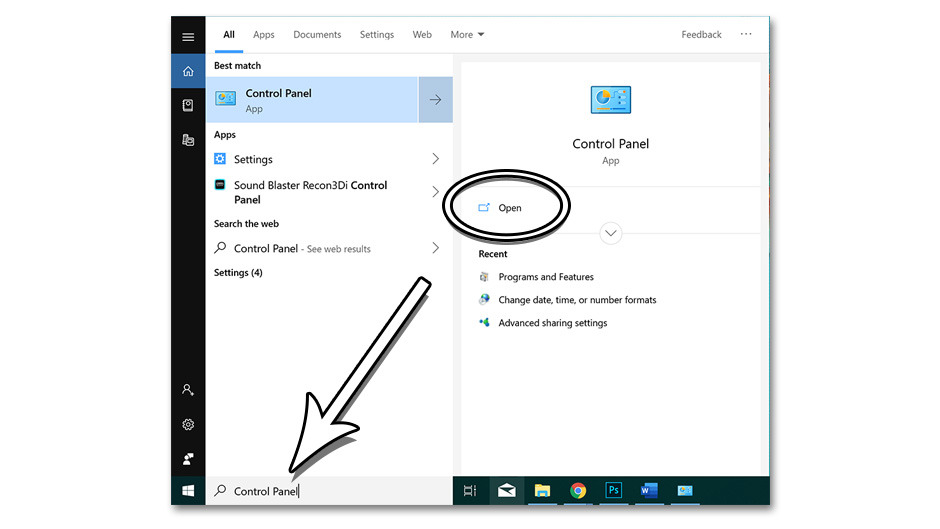
Task: Open the notebook icon in the sidebar
Action: click(188, 106)
